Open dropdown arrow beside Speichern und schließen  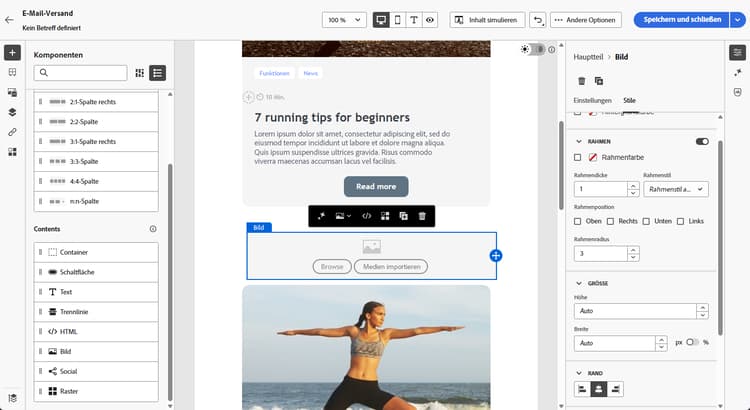tap(738, 20)
